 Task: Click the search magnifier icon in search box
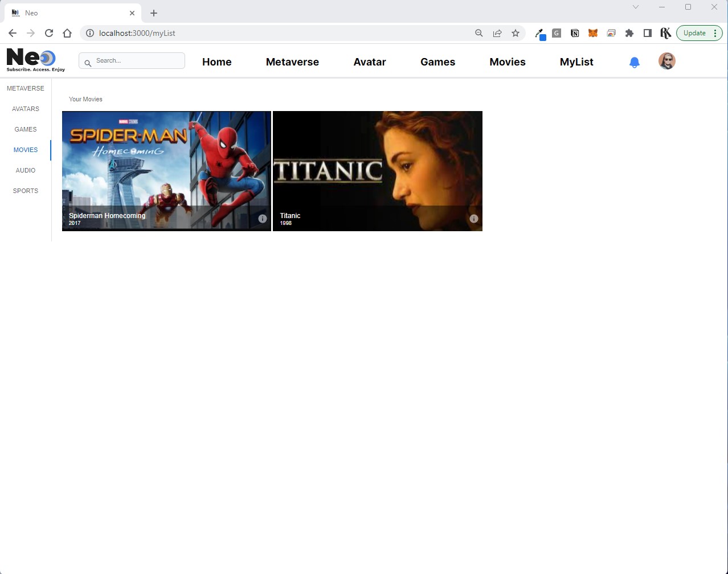point(88,63)
